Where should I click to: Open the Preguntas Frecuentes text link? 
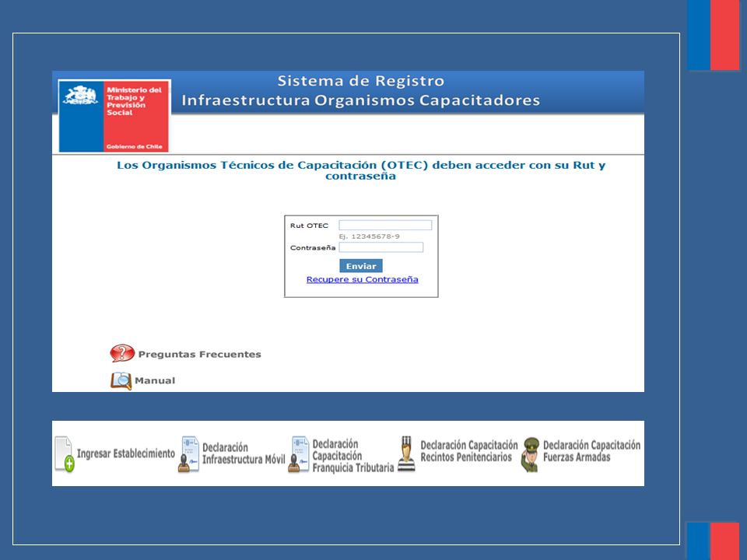(200, 355)
